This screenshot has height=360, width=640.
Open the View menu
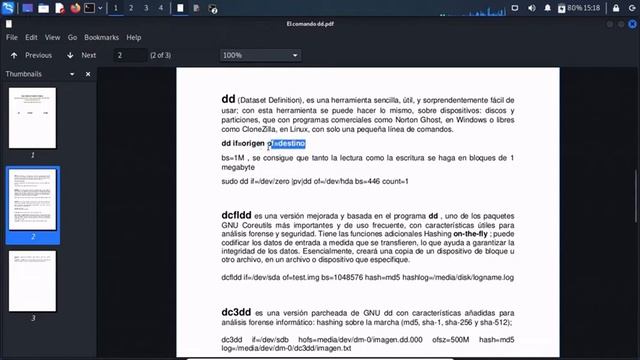tap(52, 37)
